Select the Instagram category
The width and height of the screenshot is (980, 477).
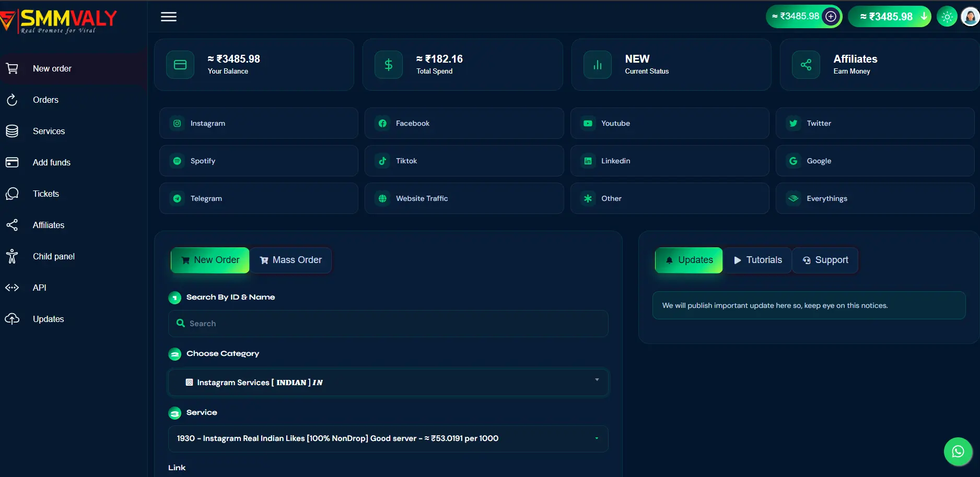point(259,123)
